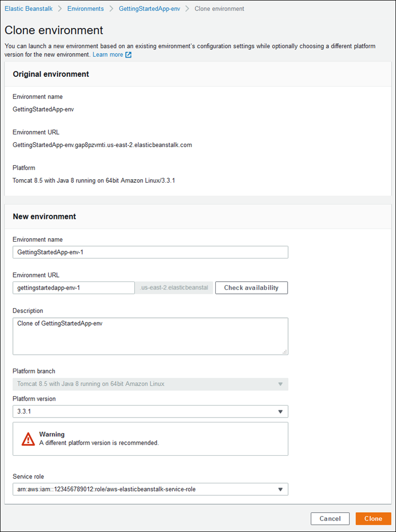Click the chevron after Environments breadcrumb

point(111,9)
